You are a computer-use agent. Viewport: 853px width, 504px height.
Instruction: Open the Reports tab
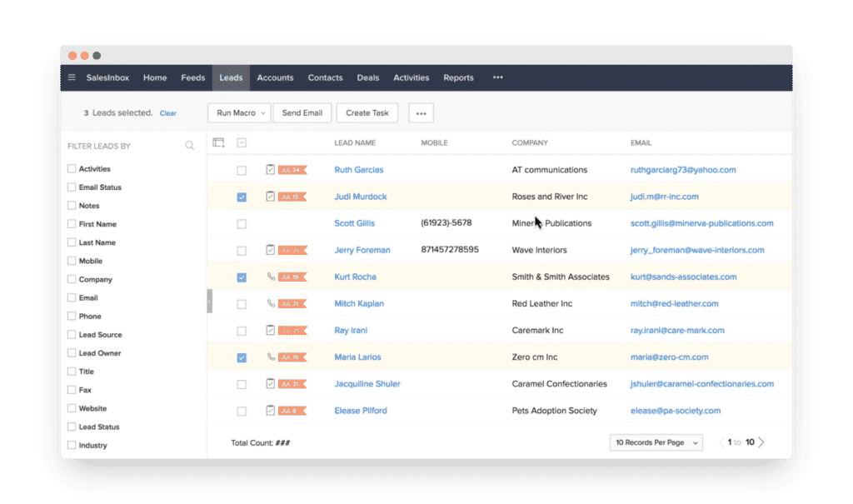tap(458, 77)
